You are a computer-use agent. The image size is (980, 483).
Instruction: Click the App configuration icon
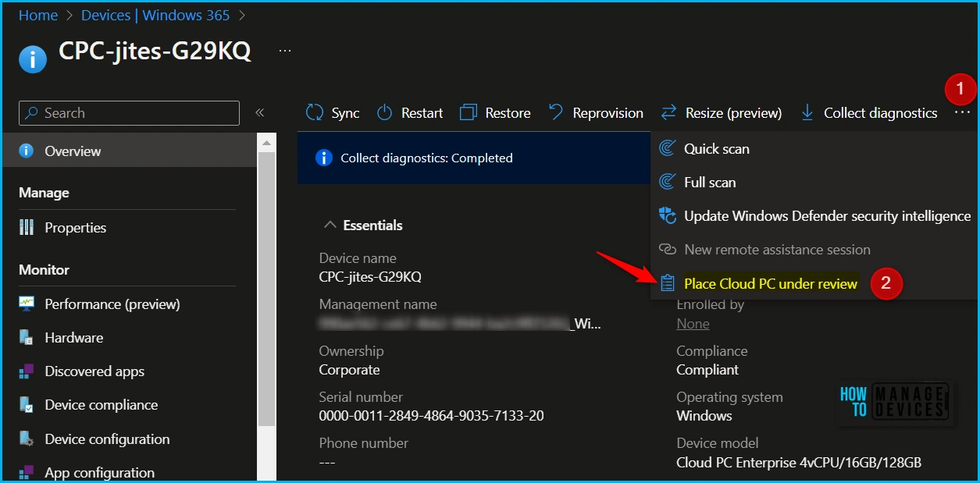pos(27,473)
